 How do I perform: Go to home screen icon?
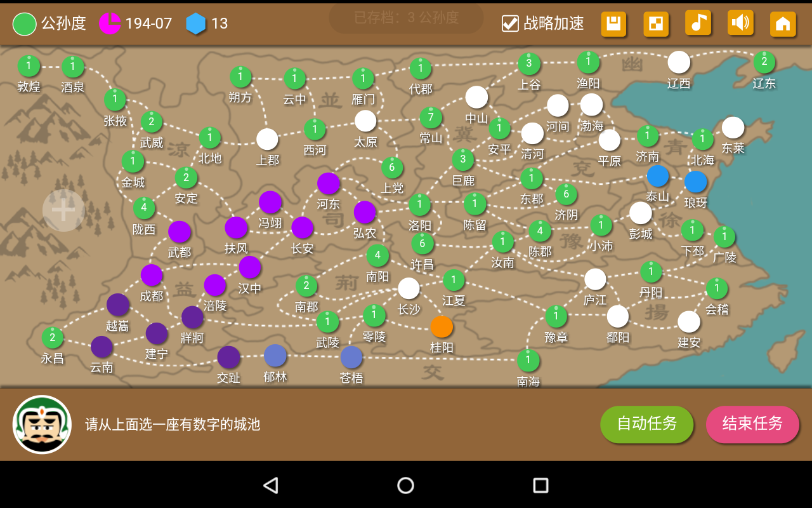tap(783, 24)
